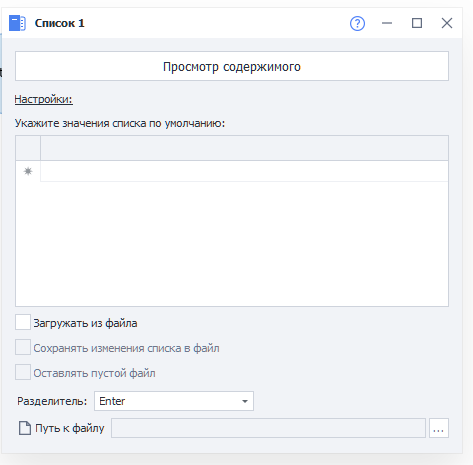This screenshot has height=465, width=473.
Task: Minimize the Список 1 window
Action: tap(387, 23)
